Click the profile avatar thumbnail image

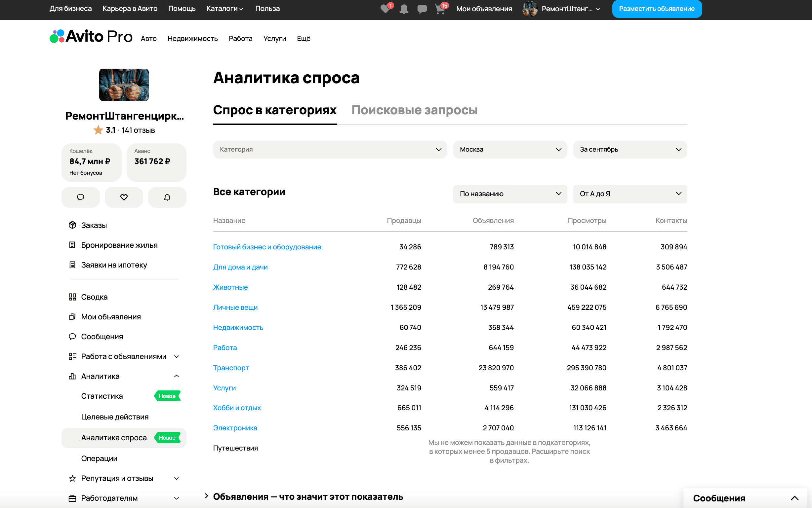coord(124,85)
